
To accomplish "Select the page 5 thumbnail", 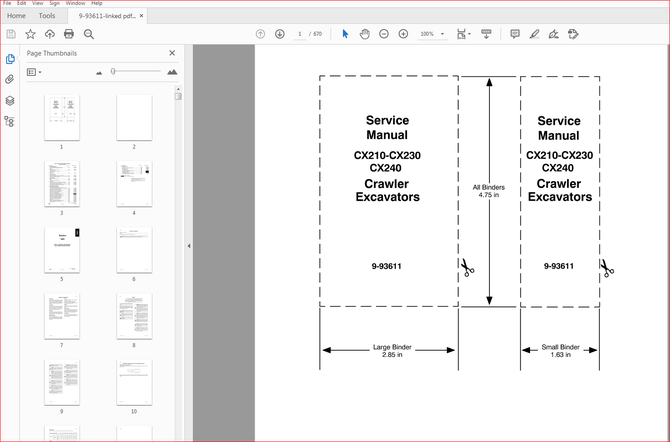I will pos(62,250).
